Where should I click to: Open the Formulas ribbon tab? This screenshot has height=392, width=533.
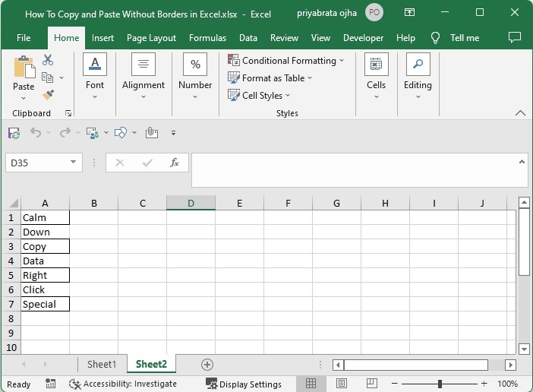click(x=207, y=38)
